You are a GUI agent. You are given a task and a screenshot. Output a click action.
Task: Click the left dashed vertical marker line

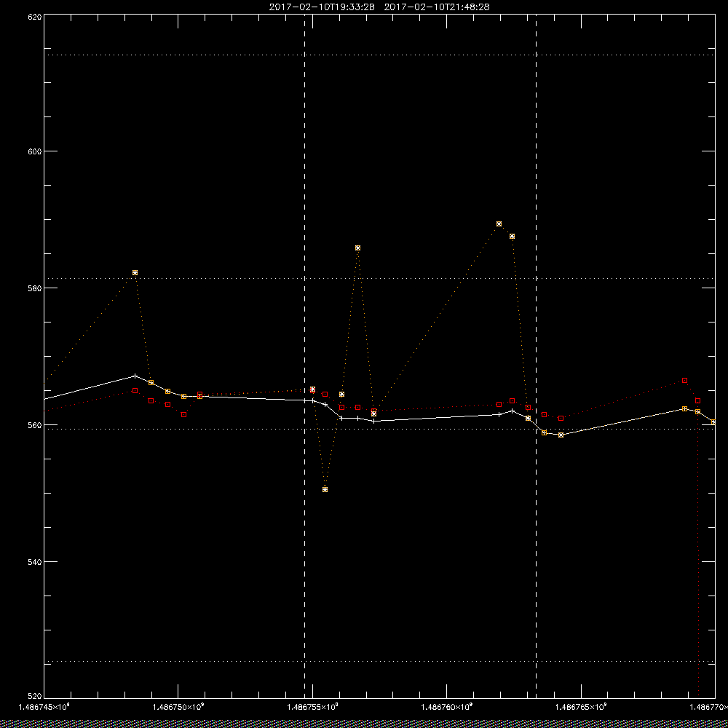[x=304, y=356]
